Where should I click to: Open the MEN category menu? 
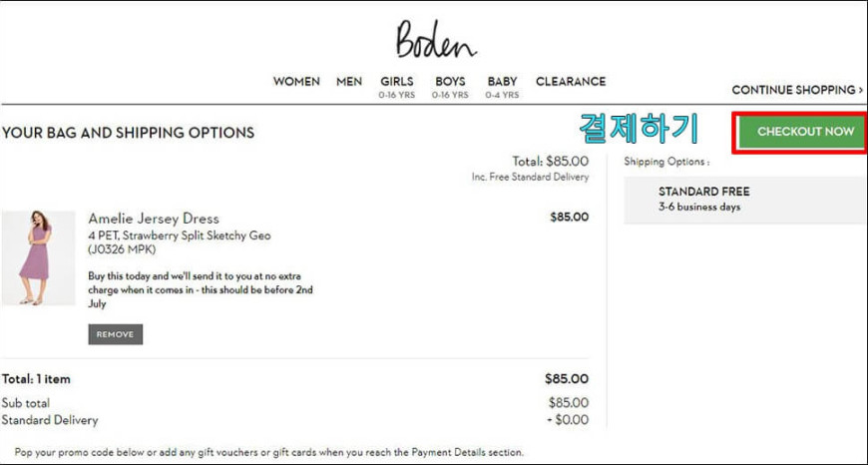click(x=349, y=82)
